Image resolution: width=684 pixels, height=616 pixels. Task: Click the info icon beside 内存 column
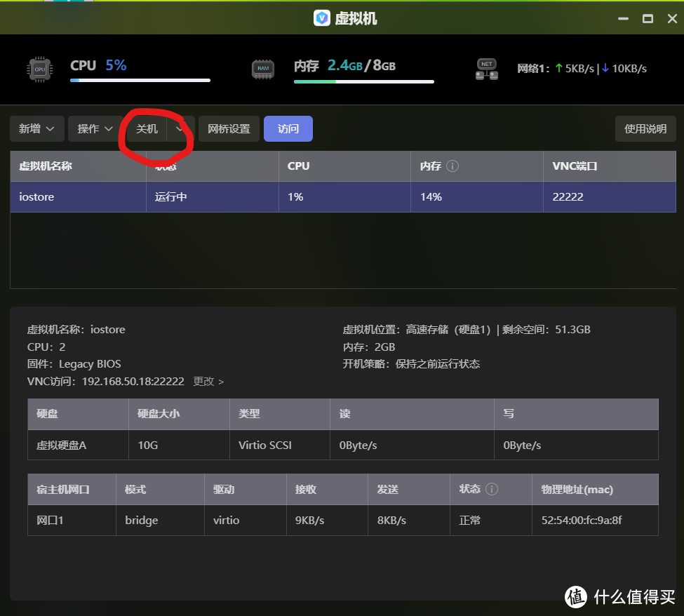click(x=452, y=166)
